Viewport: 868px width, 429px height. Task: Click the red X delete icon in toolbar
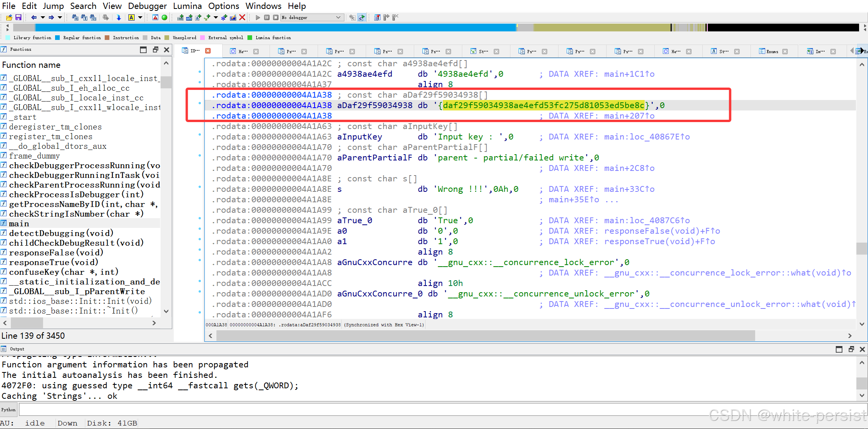pos(242,17)
